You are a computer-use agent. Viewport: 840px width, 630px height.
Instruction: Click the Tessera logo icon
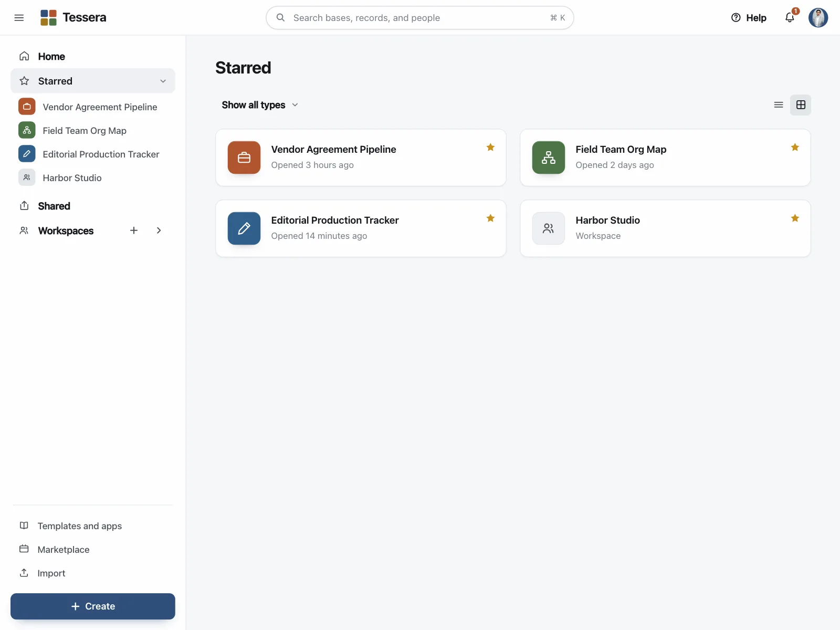coord(48,18)
